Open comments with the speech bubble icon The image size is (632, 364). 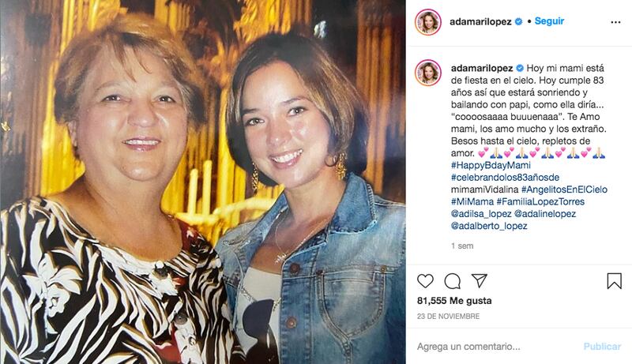pos(452,281)
